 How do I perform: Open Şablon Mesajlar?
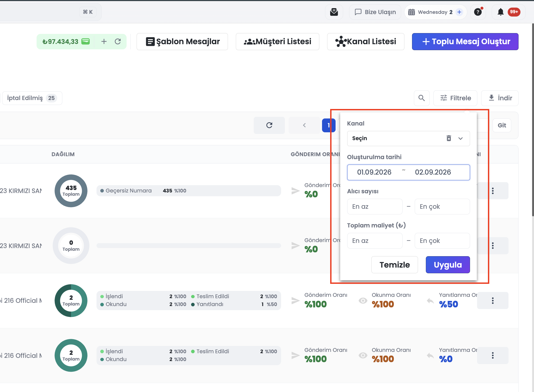coord(182,41)
